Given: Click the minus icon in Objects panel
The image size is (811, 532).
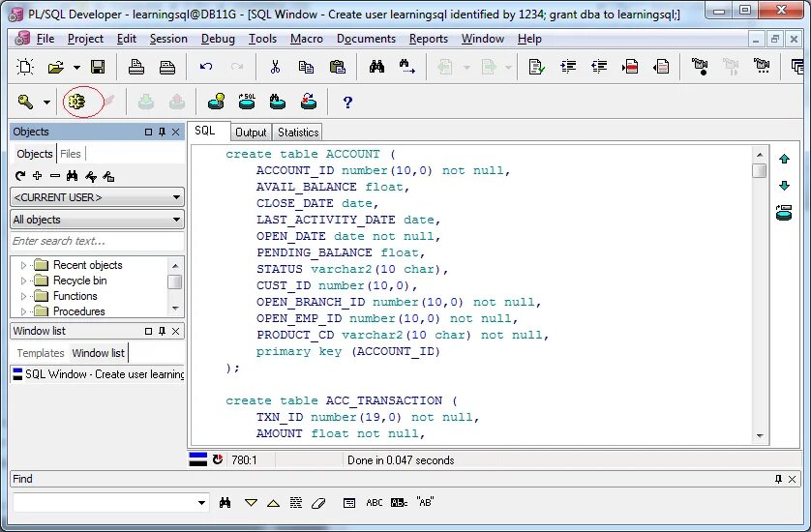Looking at the screenshot, I should 55,176.
